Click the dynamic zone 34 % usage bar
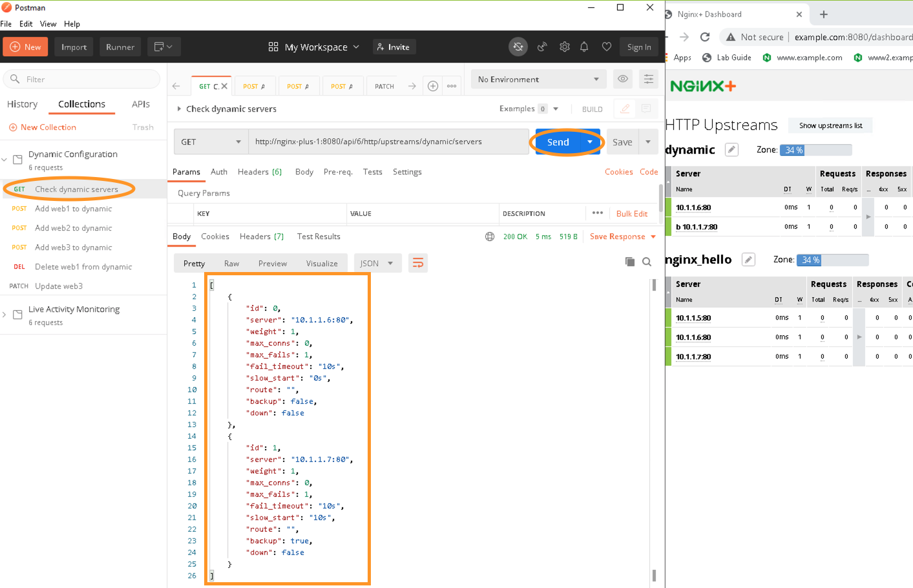This screenshot has width=913, height=588. tap(816, 150)
